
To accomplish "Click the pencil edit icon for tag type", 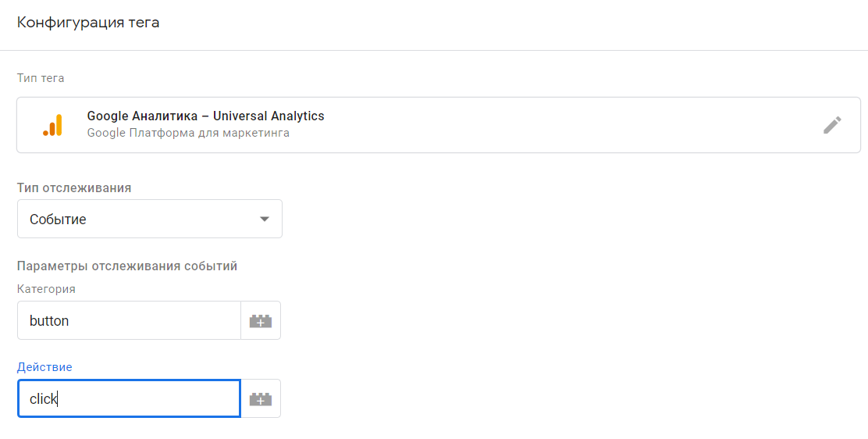I will click(832, 125).
